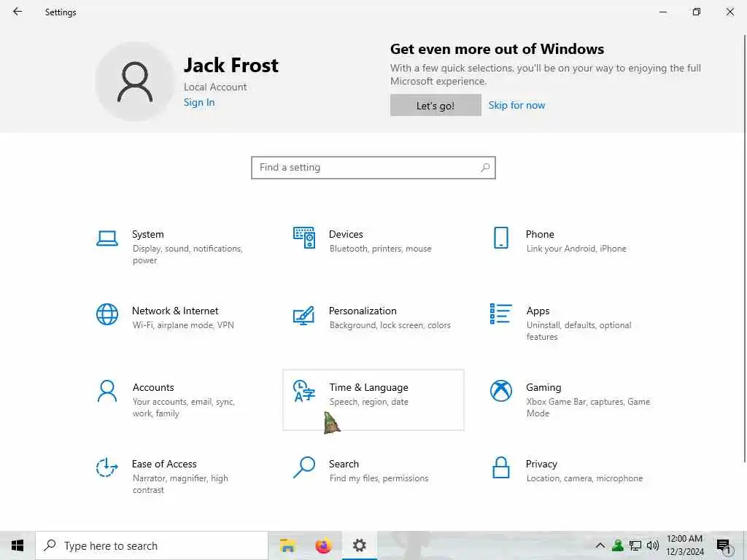
Task: Open the Devices keyboard-speaker icon
Action: click(304, 238)
